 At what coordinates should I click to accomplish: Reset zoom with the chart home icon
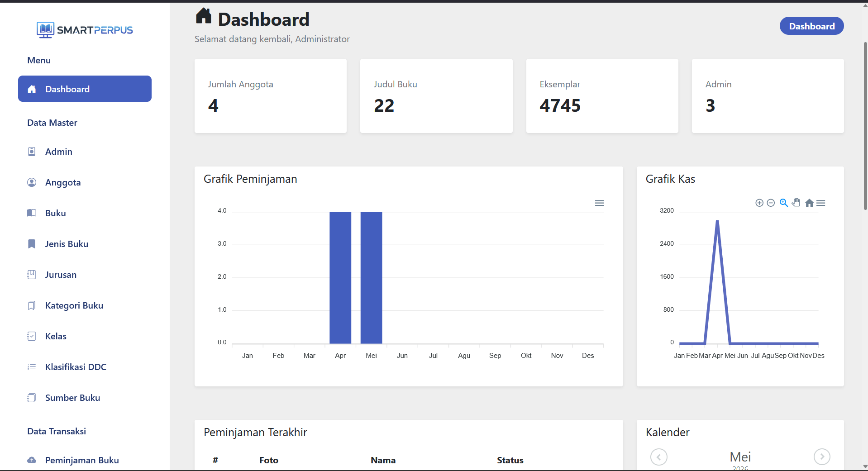809,203
